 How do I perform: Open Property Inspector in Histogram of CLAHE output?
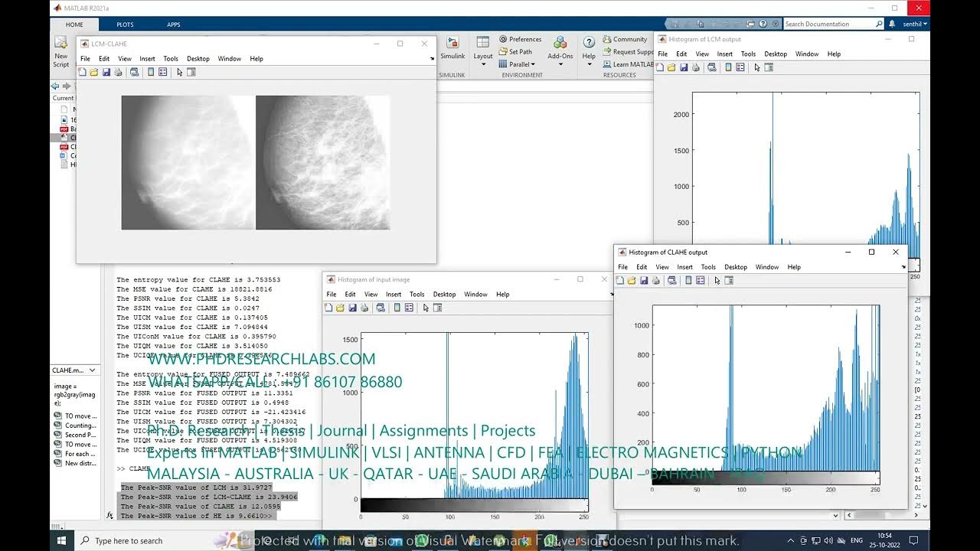coord(729,280)
